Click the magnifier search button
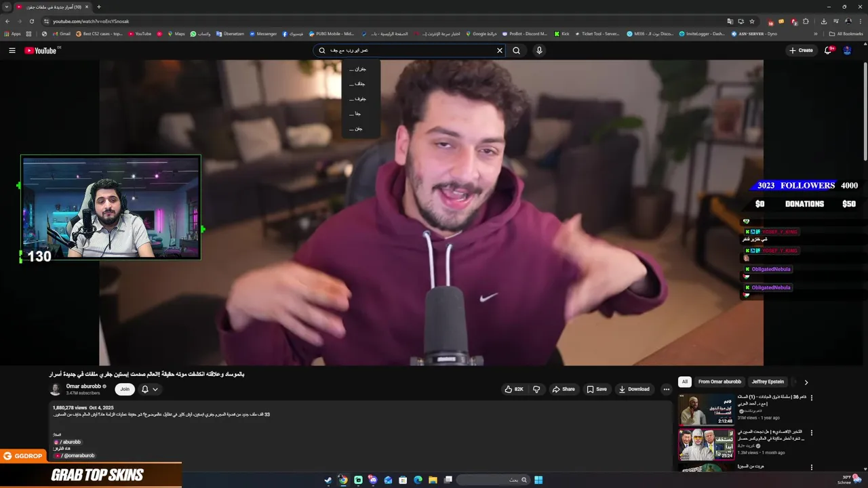 [517, 50]
